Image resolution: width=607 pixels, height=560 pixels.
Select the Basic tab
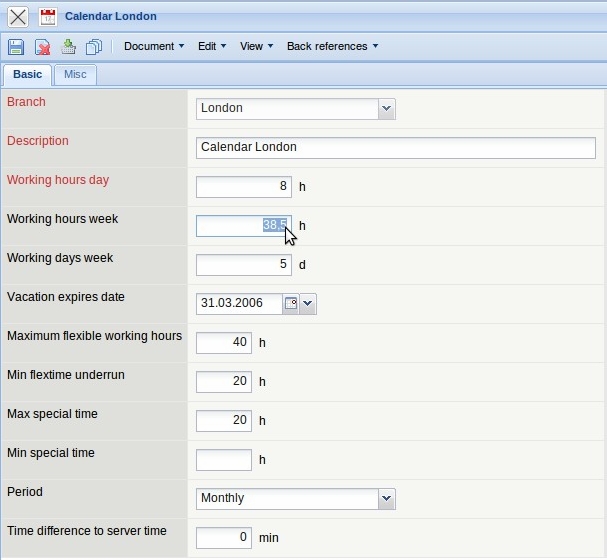click(27, 75)
